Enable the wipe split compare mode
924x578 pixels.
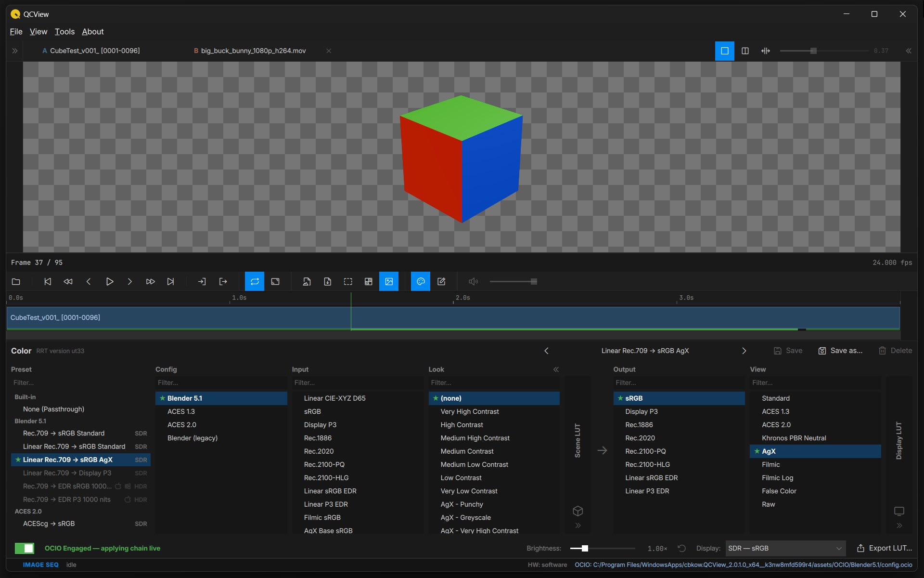[x=766, y=51]
